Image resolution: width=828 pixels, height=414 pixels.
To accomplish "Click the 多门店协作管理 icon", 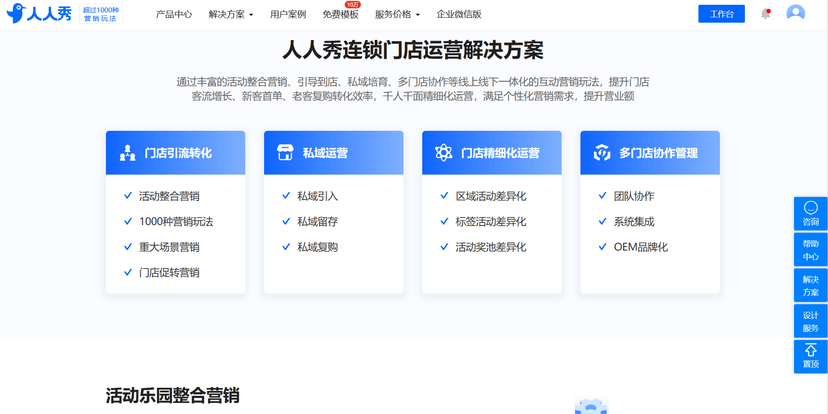I will (601, 153).
